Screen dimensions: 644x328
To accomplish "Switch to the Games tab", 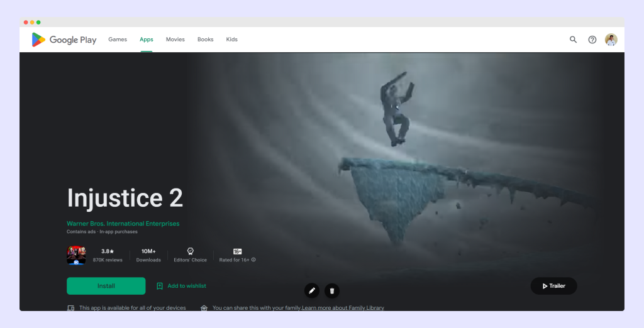I will point(118,40).
